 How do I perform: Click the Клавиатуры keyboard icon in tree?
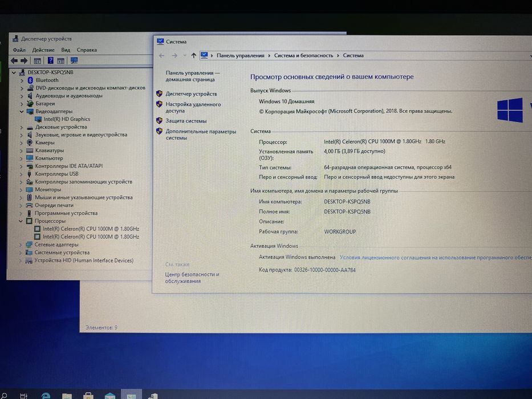30,150
